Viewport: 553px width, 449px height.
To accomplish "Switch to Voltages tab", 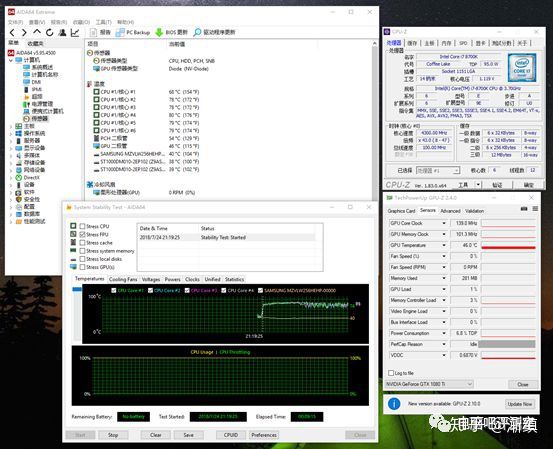I will (151, 279).
